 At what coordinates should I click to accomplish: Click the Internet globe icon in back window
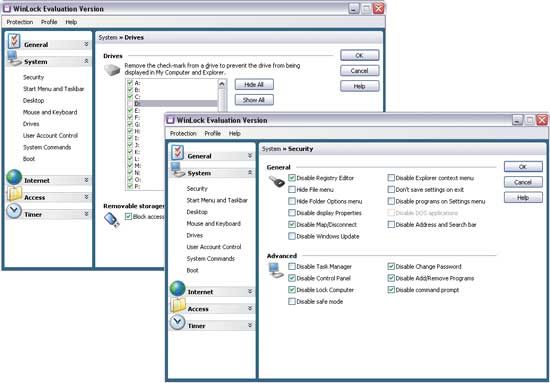[x=14, y=177]
